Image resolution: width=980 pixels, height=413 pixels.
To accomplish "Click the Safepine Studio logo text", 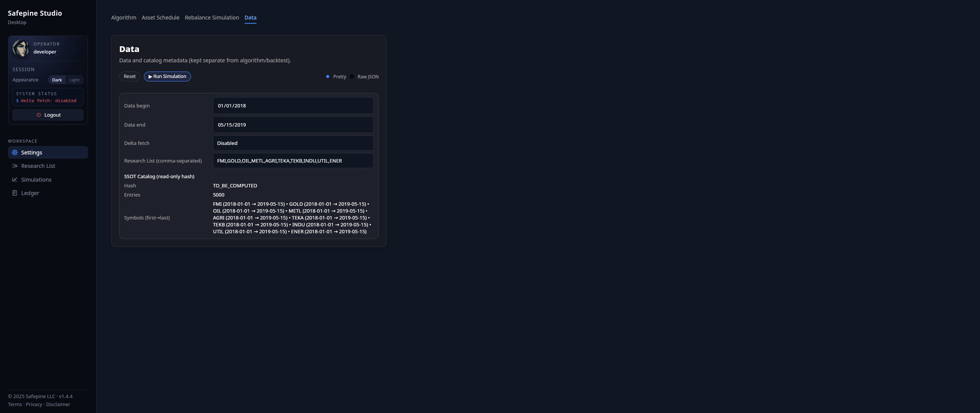I will coord(35,13).
